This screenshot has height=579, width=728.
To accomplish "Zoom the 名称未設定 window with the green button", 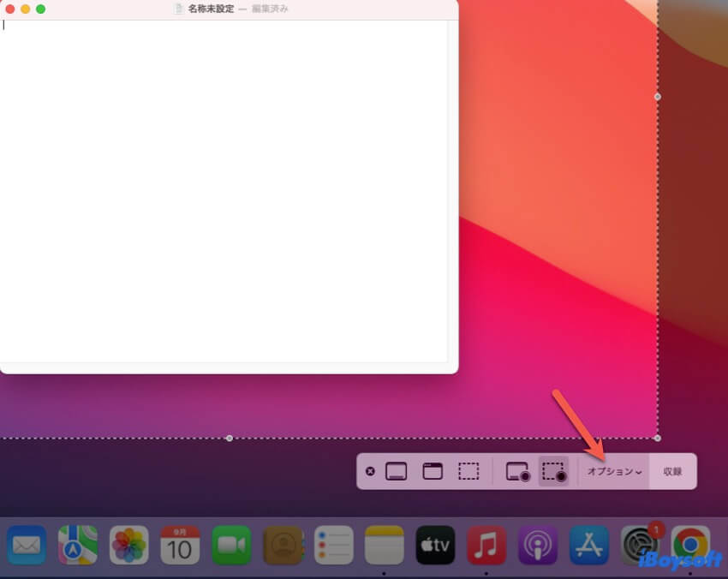I will (x=41, y=9).
